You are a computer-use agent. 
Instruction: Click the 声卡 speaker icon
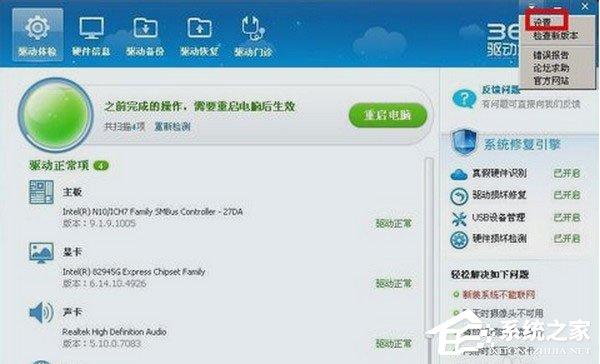pos(41,313)
